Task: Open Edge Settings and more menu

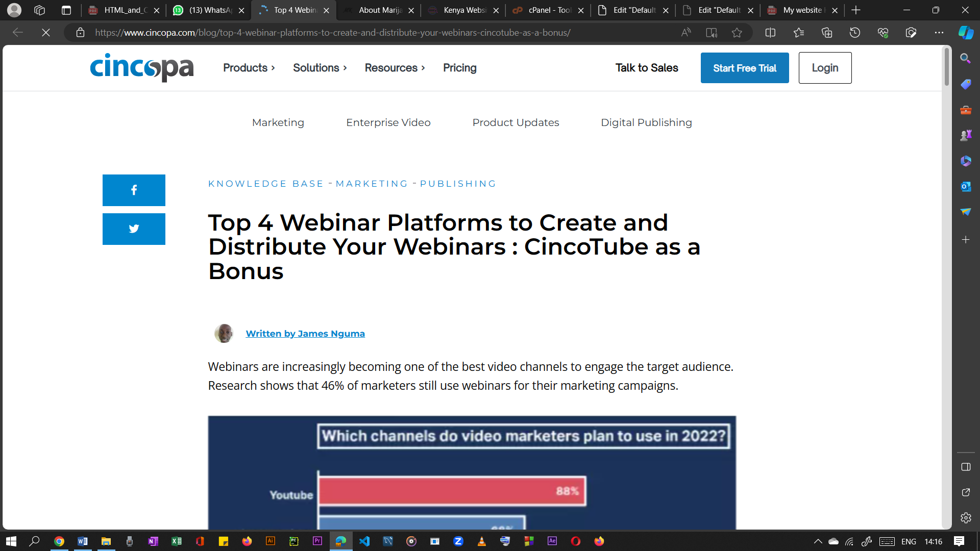Action: click(939, 33)
